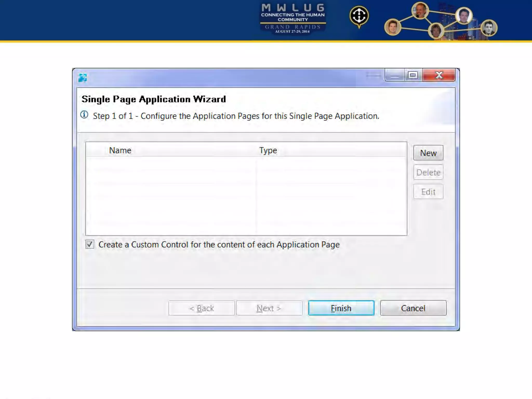Image resolution: width=532 pixels, height=399 pixels.
Task: Advance with the Next button
Action: tap(269, 308)
